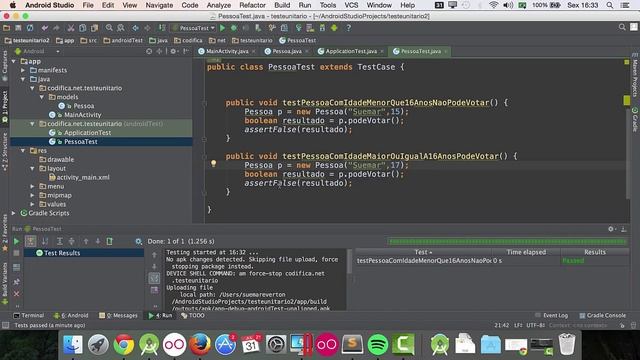
Task: Open the Event Log
Action: [551, 316]
